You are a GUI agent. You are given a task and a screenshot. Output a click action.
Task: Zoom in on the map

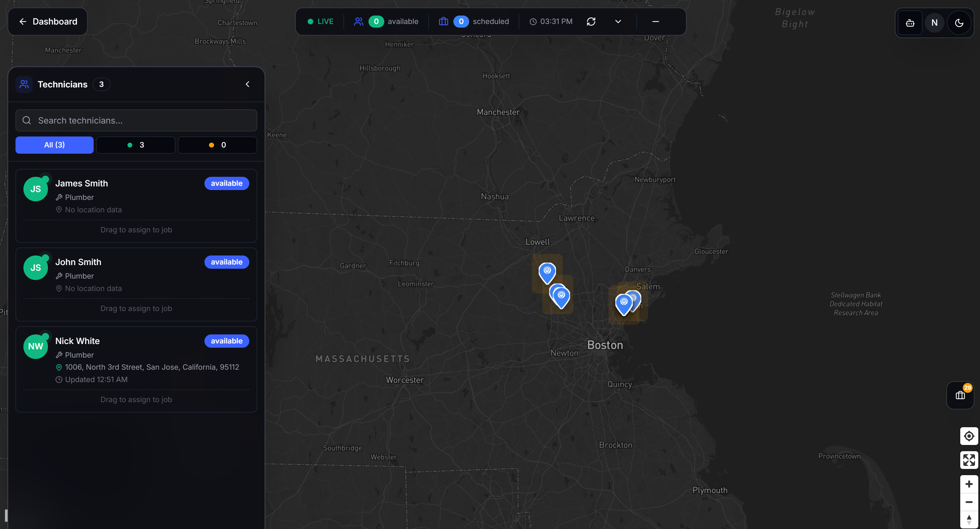pyautogui.click(x=969, y=484)
